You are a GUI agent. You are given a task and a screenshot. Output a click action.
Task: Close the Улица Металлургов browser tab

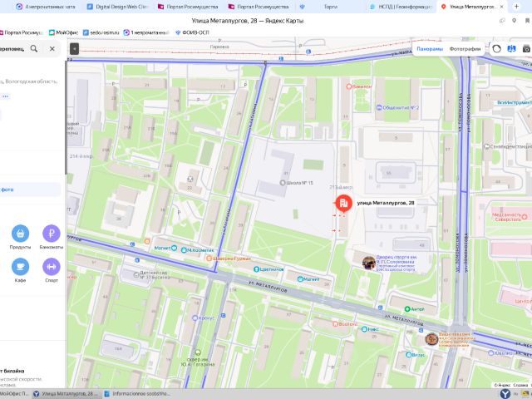502,7
